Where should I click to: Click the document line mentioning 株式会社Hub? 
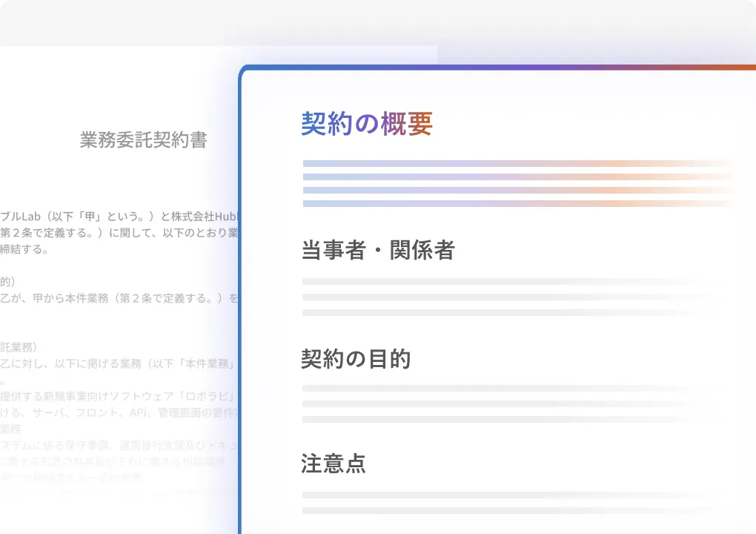pyautogui.click(x=119, y=217)
